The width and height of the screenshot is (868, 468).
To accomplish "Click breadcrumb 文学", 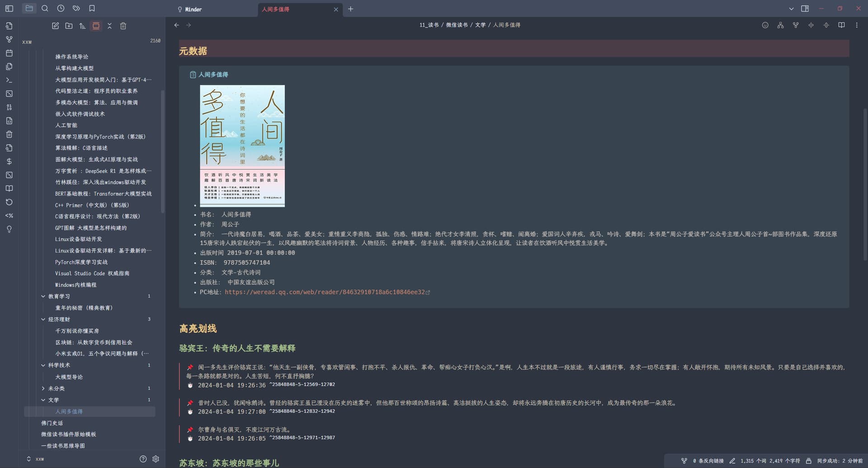I will (x=480, y=25).
